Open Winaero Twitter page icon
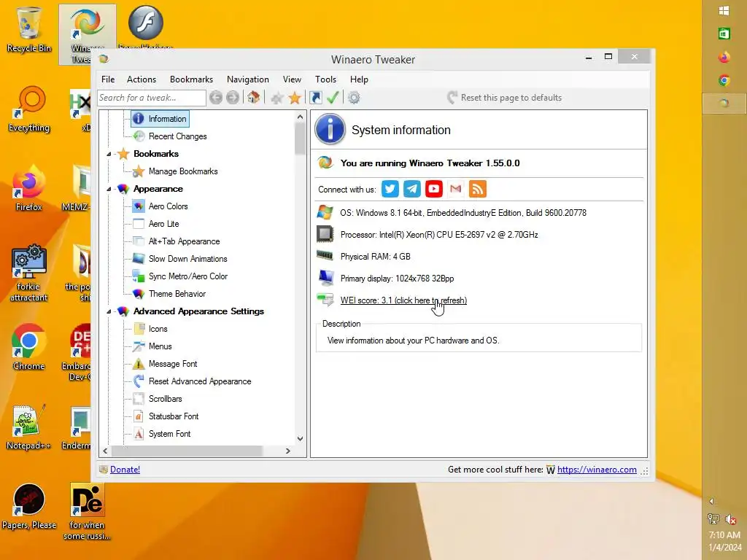747x560 pixels. [390, 189]
